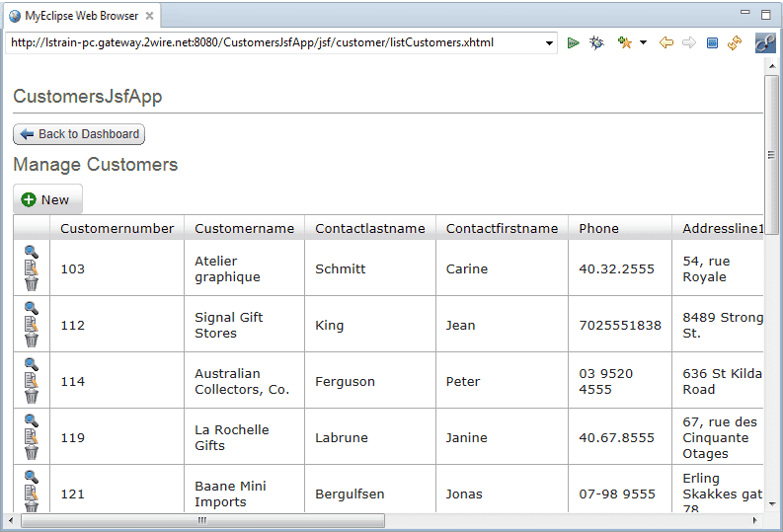783x532 pixels.
Task: Expand the bookmarks dropdown arrow beside star
Action: point(644,42)
